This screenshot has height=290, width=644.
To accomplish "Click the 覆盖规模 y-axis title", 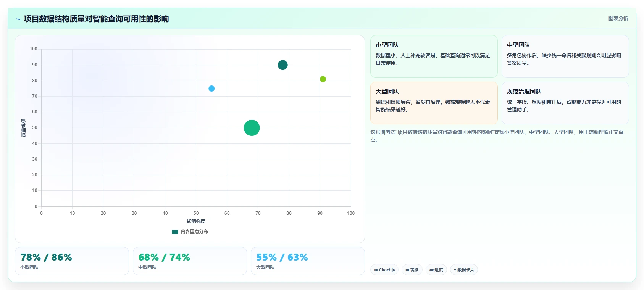I will pos(23,128).
